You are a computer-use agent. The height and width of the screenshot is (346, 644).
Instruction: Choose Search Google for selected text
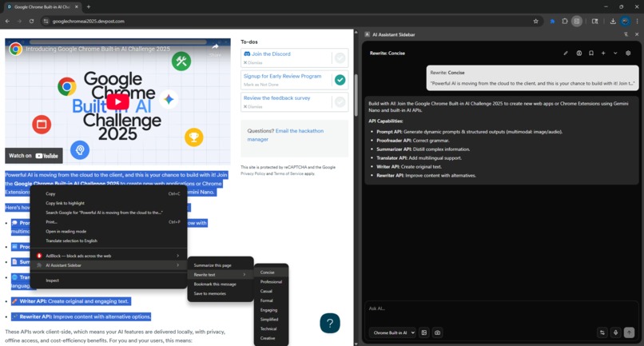tap(109, 213)
